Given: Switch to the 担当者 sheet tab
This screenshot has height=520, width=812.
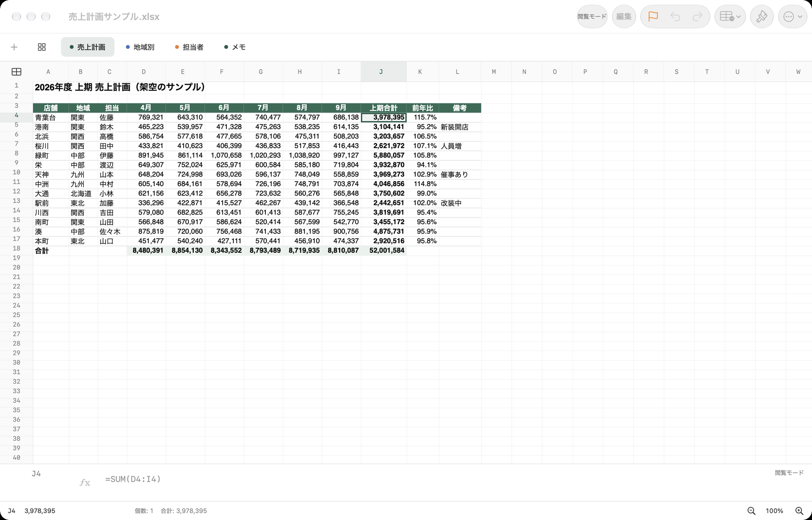Looking at the screenshot, I should click(189, 47).
